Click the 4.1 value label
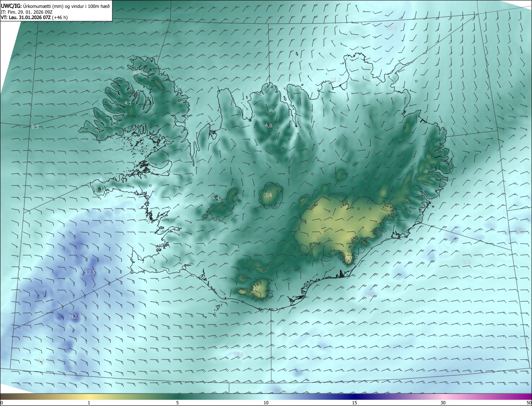The width and height of the screenshot is (532, 406). 128,103
